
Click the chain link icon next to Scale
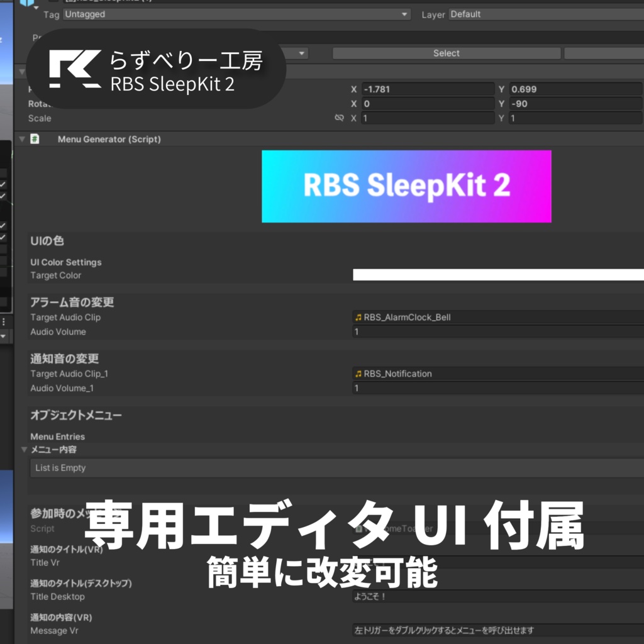(339, 118)
